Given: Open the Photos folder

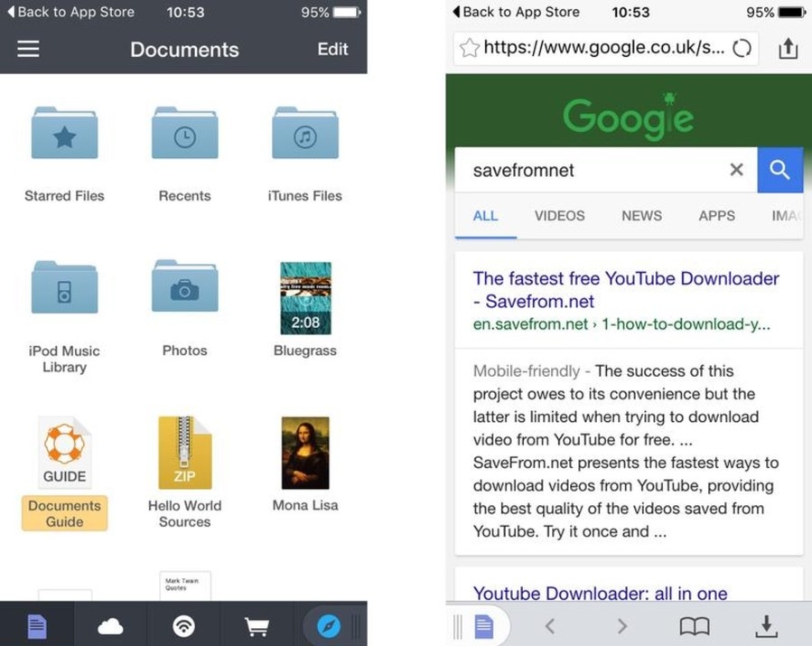Looking at the screenshot, I should point(185,286).
